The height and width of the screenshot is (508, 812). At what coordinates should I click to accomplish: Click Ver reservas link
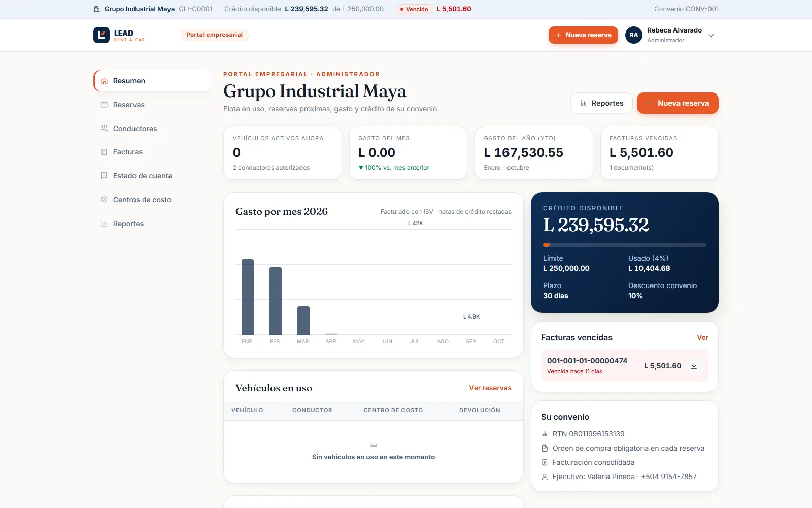pos(490,388)
